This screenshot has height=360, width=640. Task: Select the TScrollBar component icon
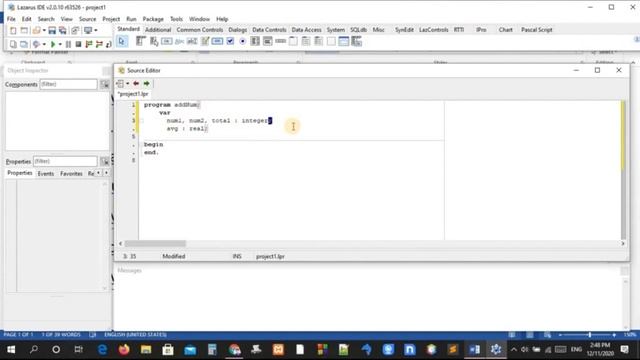click(x=280, y=41)
